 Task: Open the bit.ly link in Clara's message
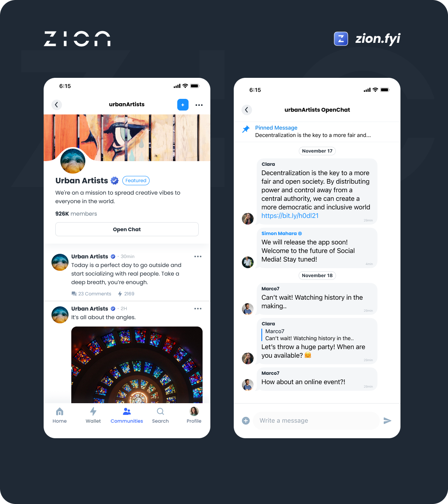[x=290, y=216]
